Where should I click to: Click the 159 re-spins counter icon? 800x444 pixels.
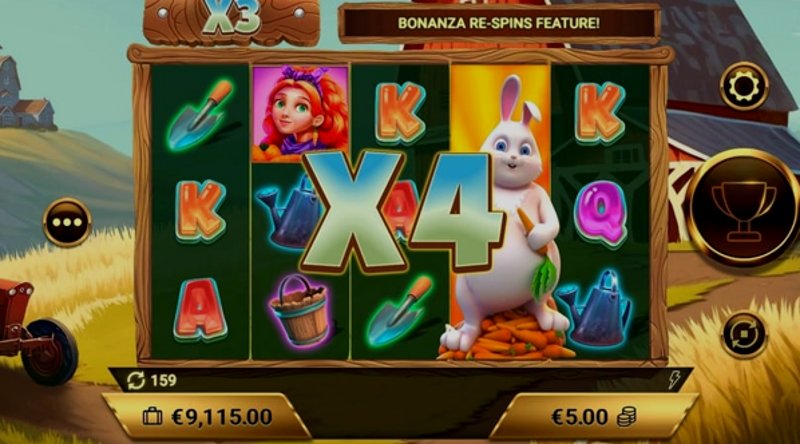[136, 381]
